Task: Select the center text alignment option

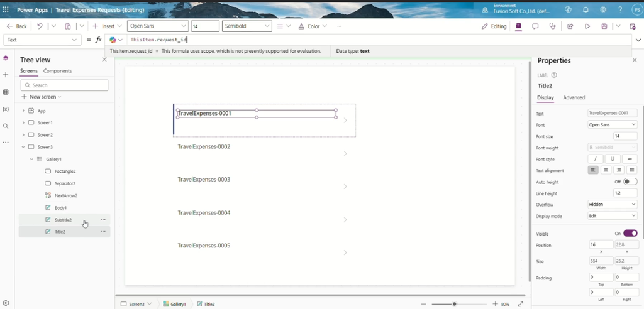Action: (606, 170)
